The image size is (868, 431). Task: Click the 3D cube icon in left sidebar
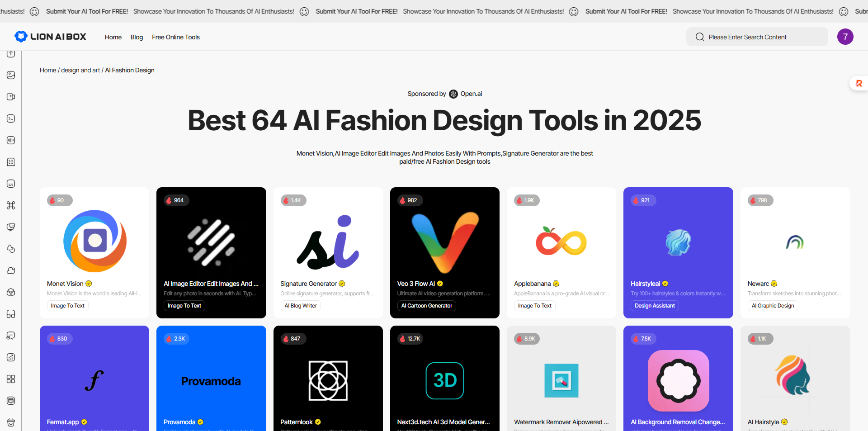[x=11, y=292]
